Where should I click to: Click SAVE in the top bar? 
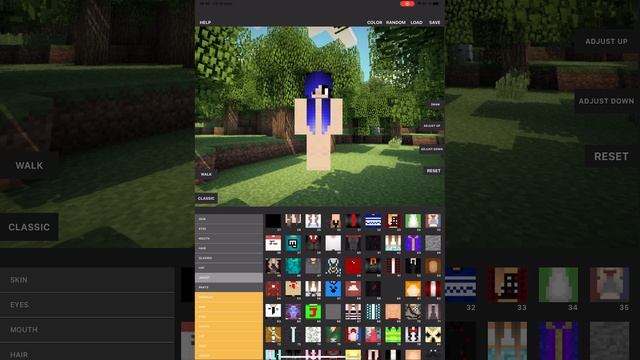coord(434,22)
